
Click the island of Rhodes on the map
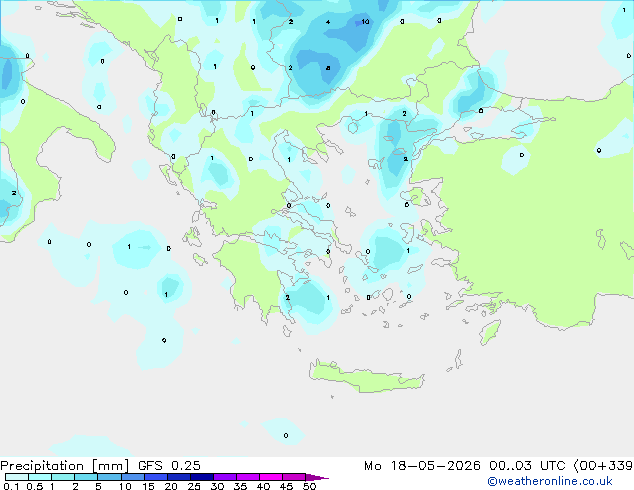(490, 332)
